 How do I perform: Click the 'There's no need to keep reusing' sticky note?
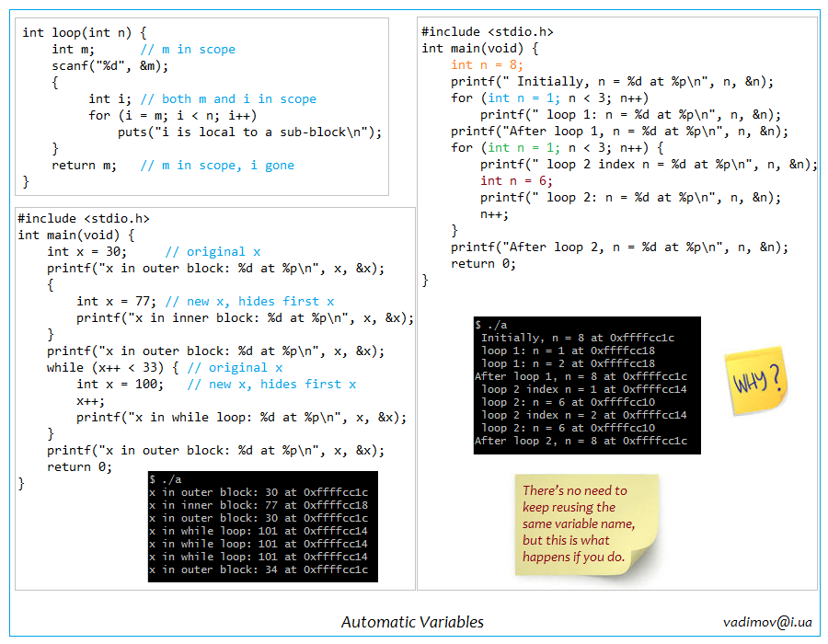point(587,524)
